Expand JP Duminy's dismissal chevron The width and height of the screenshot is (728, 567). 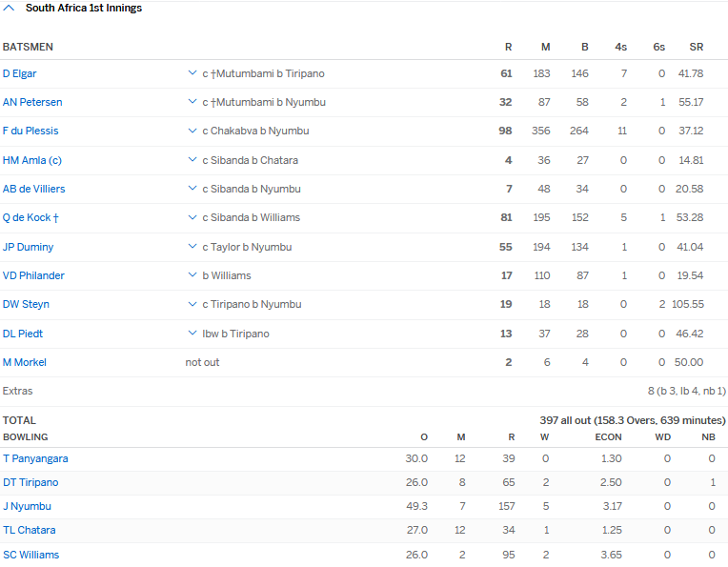(192, 247)
